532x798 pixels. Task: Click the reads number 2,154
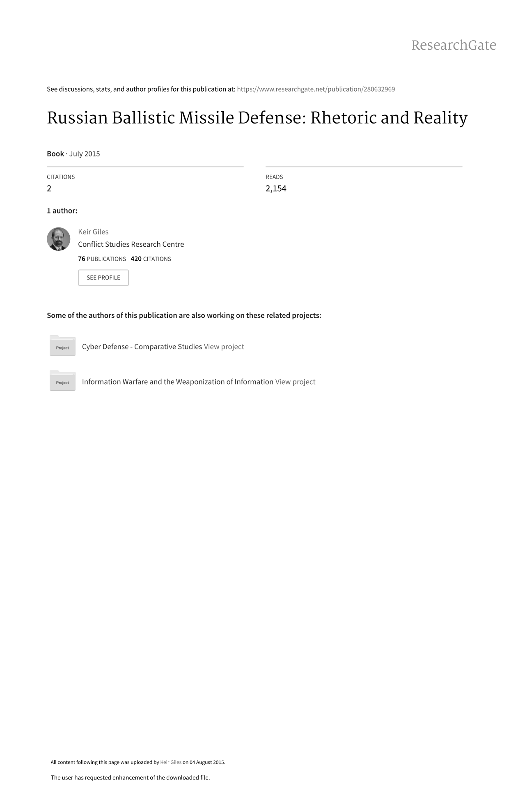276,188
